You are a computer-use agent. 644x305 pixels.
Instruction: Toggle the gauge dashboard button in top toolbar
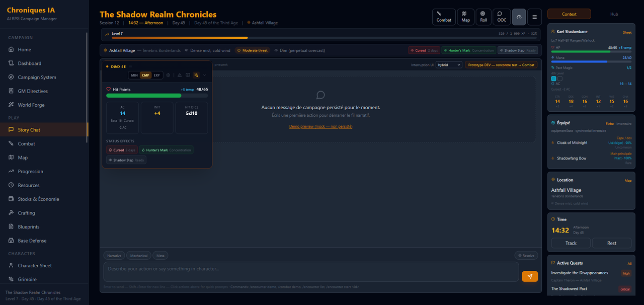(519, 17)
